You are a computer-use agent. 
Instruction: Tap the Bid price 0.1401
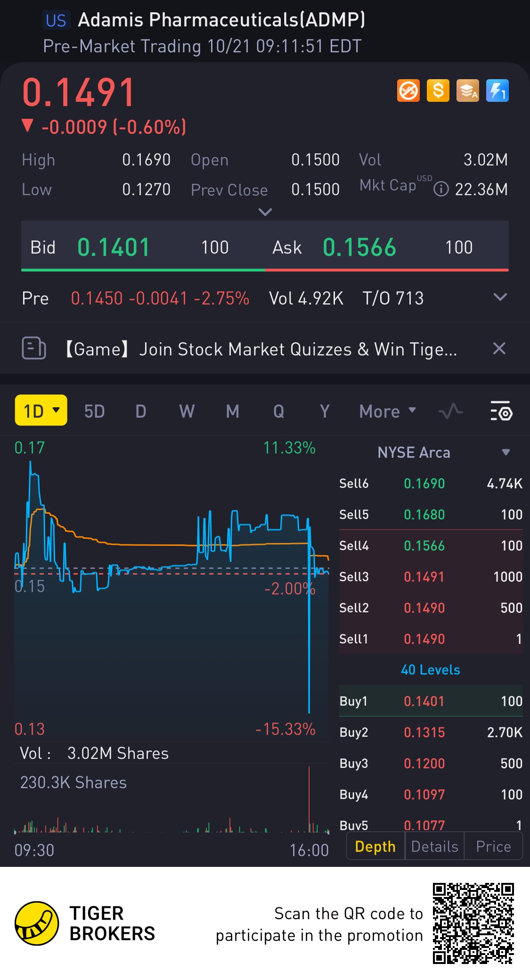(113, 247)
